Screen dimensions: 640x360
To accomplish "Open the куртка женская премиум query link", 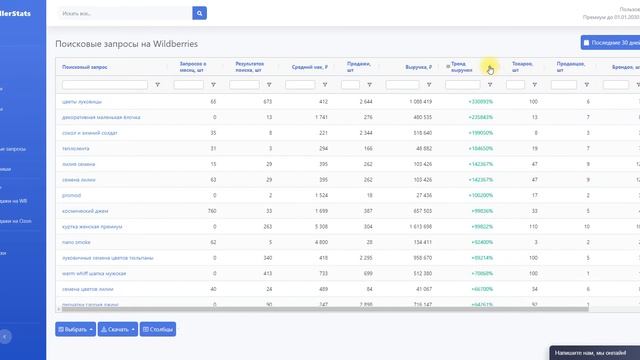I will click(92, 227).
